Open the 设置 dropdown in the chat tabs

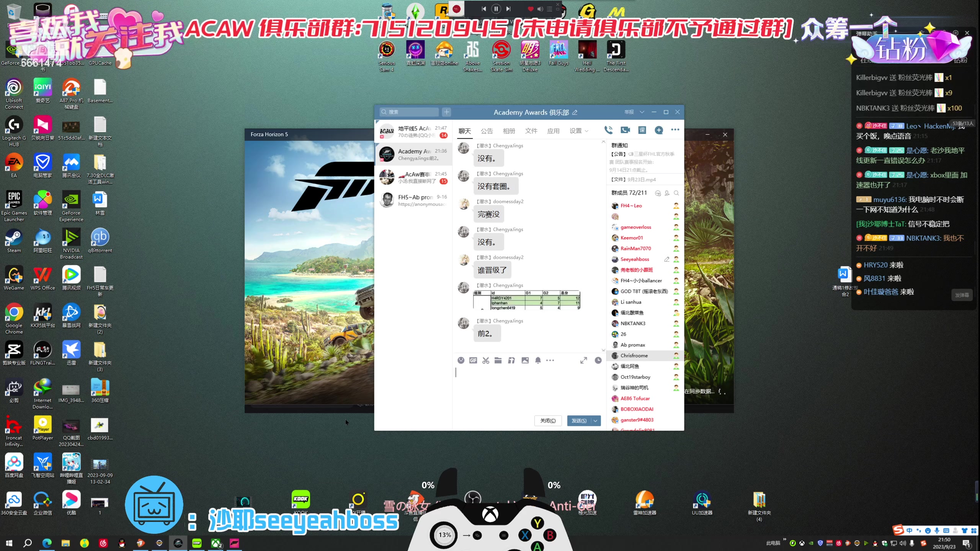[578, 131]
